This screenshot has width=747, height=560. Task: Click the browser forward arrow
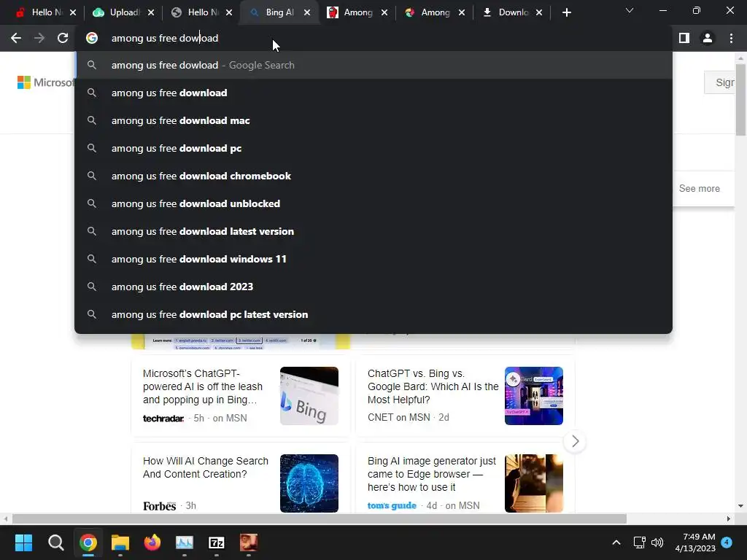tap(39, 38)
